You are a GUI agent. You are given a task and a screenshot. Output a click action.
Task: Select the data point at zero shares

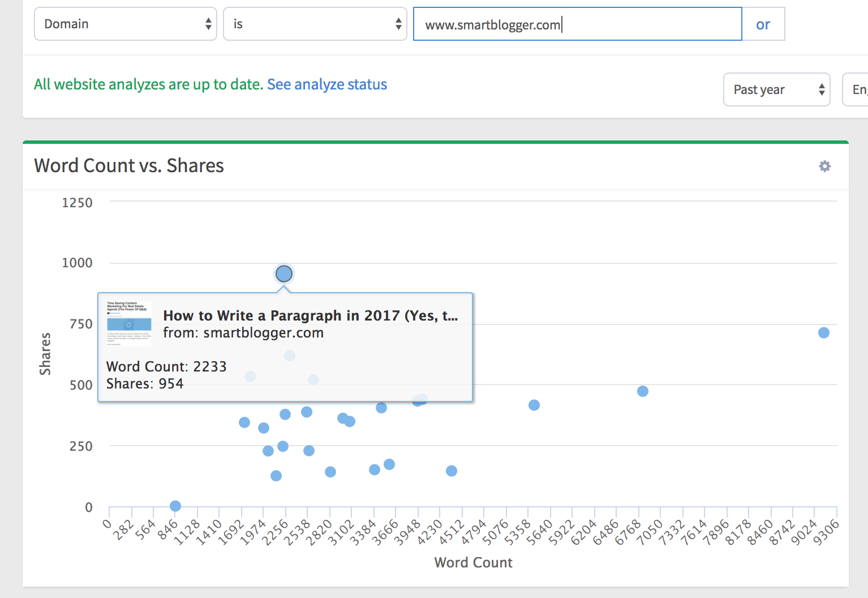(175, 506)
